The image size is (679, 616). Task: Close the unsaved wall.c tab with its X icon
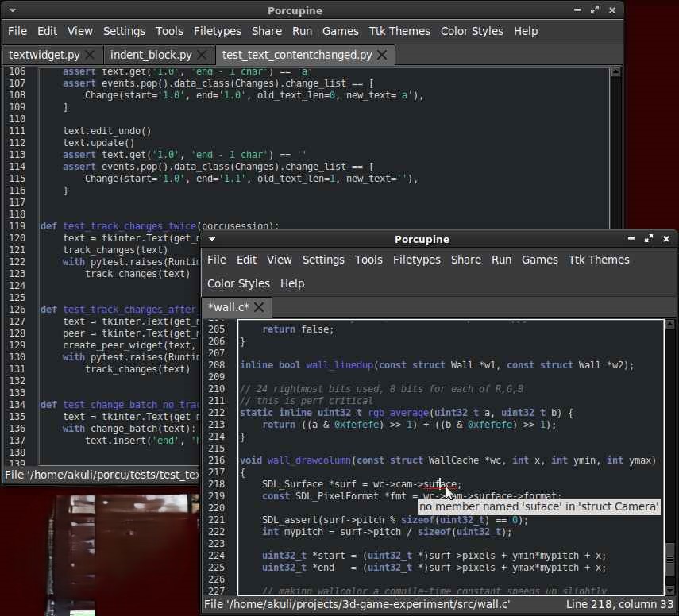pyautogui.click(x=259, y=307)
